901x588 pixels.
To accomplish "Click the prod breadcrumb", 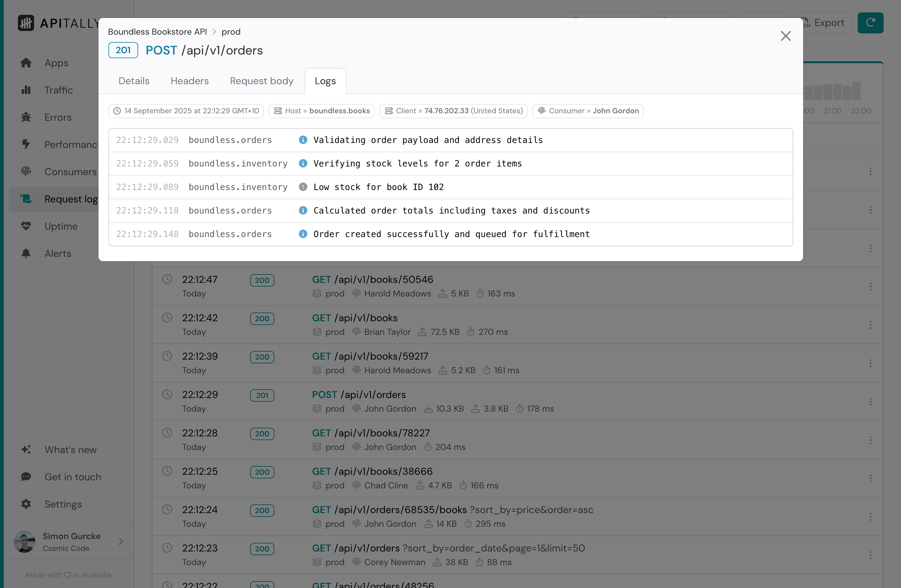I will click(x=231, y=32).
